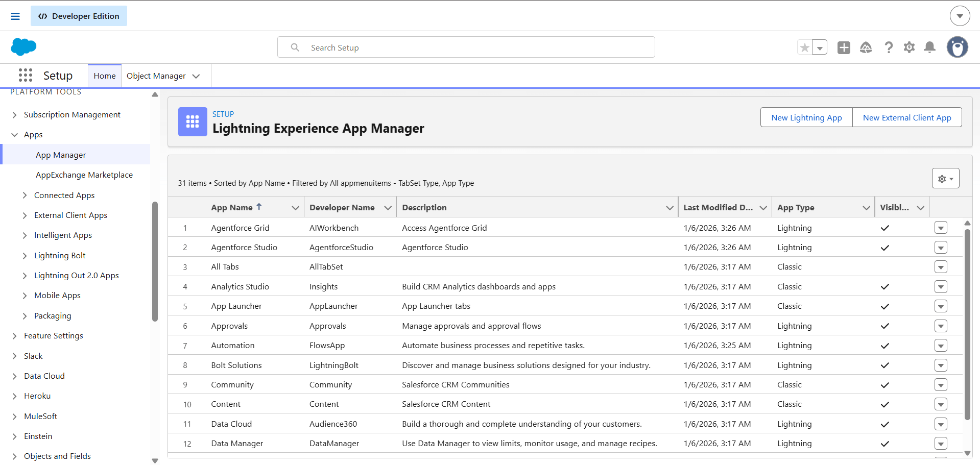980x465 pixels.
Task: Open Developer Name column options chevron
Action: (x=388, y=208)
